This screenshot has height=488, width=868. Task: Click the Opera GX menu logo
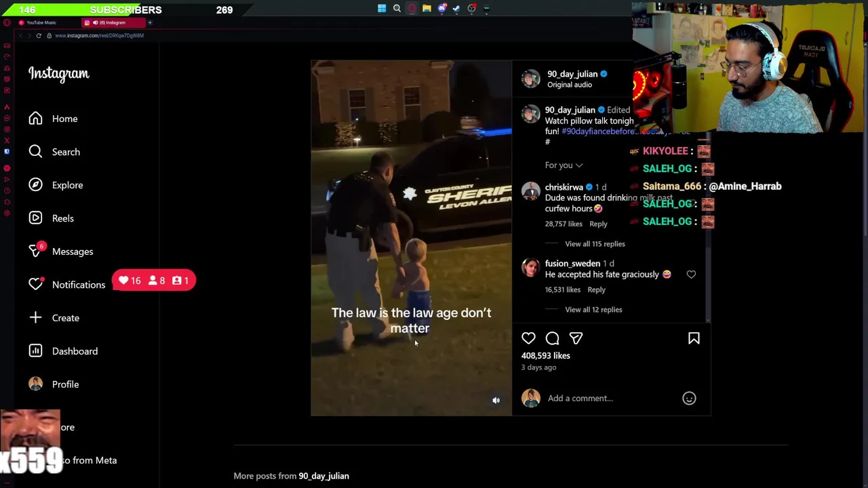(7, 22)
